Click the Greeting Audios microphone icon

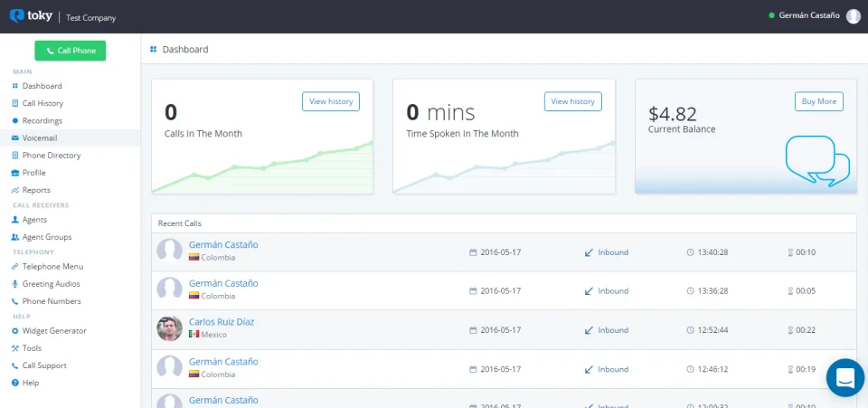15,284
